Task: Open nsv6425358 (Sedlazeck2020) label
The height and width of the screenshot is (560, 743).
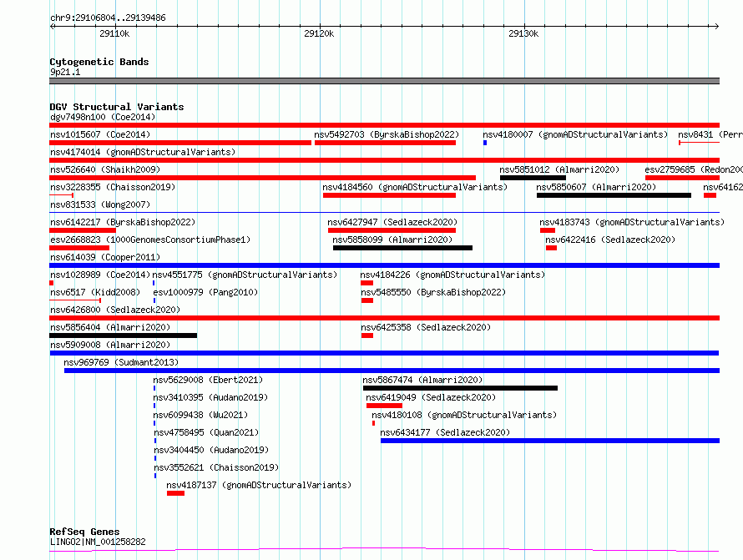Action: coord(426,327)
